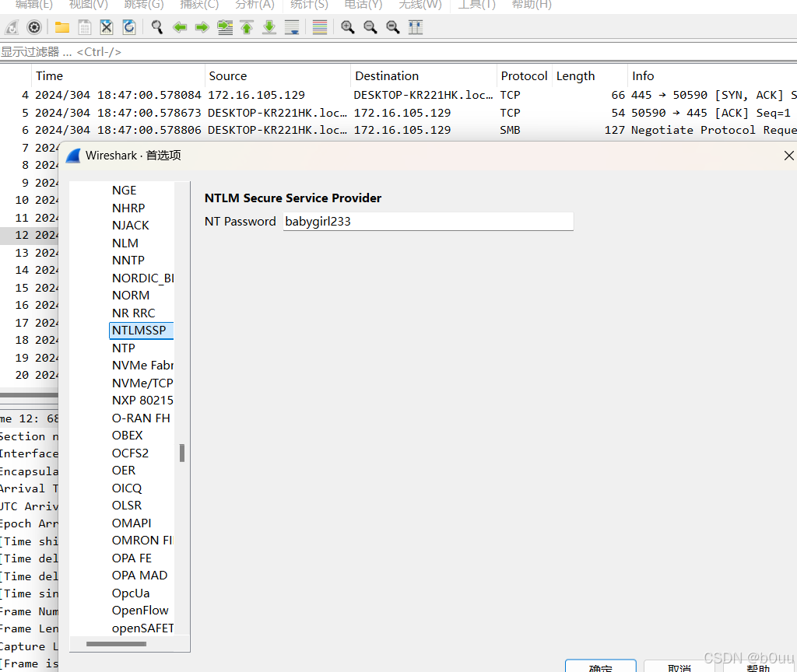Select O-RAN FH in the protocol list
Viewport: 797px width, 672px height.
coord(141,418)
